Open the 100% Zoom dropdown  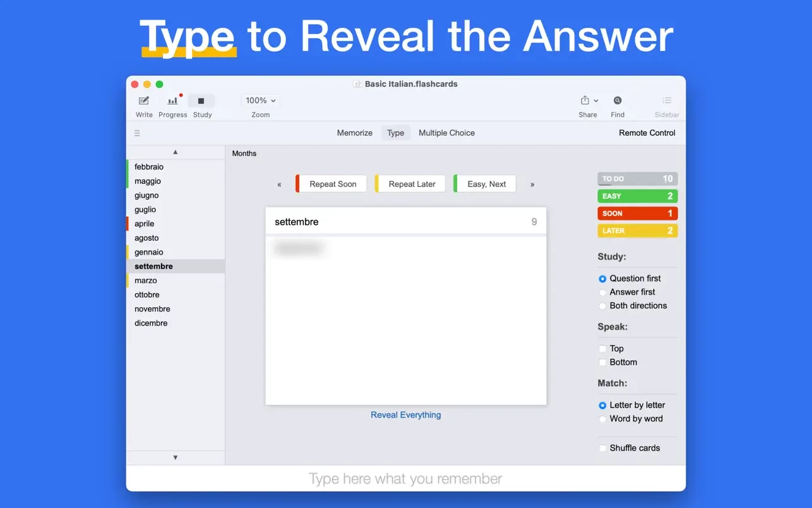pos(260,101)
